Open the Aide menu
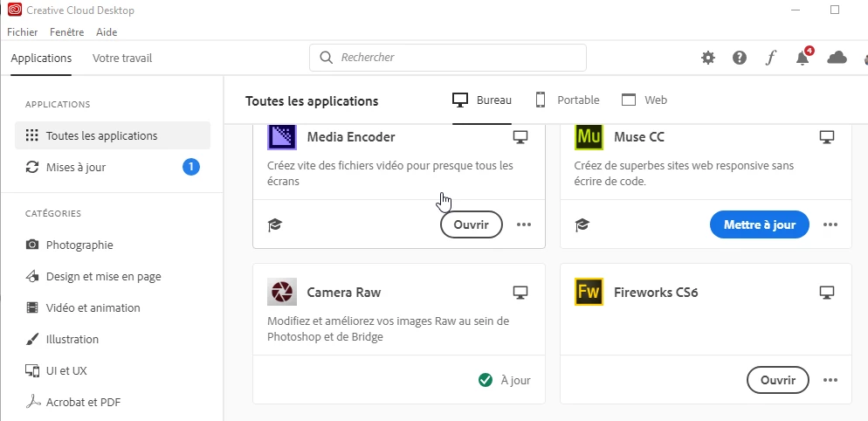 107,32
